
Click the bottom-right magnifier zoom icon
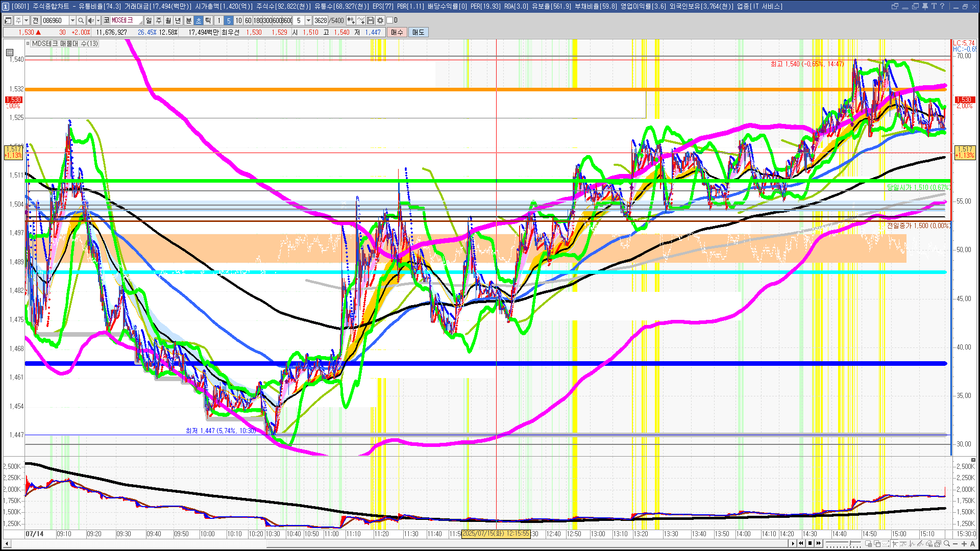947,544
